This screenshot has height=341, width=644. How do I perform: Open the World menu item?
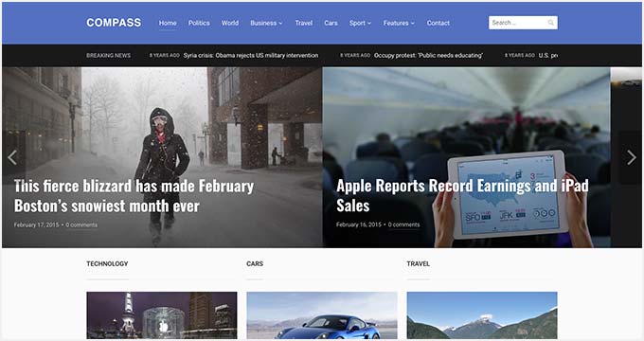click(x=230, y=23)
